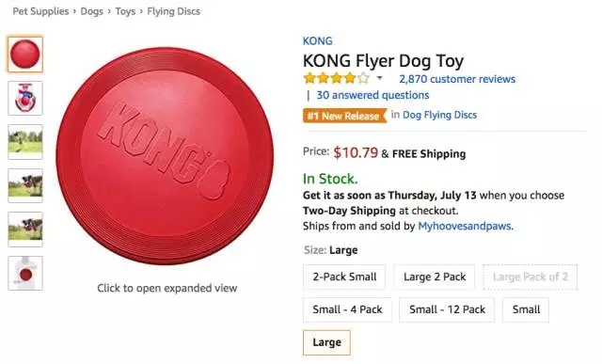Open the third thumbnail showing field photo
The image size is (602, 364).
25,142
